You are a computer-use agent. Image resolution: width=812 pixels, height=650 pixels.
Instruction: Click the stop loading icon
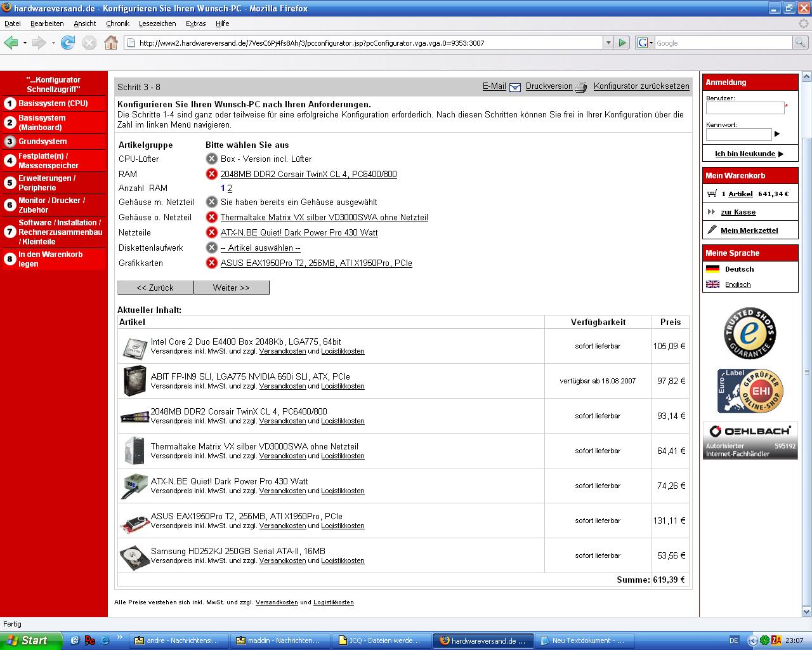point(89,43)
